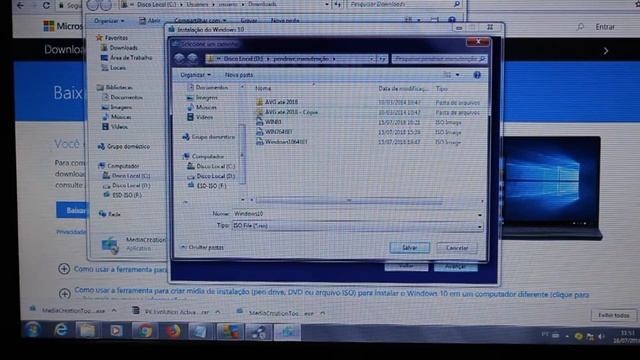Viewport: 640px width, 360px height.
Task: Select the WIN80 ISO image file
Action: coord(269,122)
